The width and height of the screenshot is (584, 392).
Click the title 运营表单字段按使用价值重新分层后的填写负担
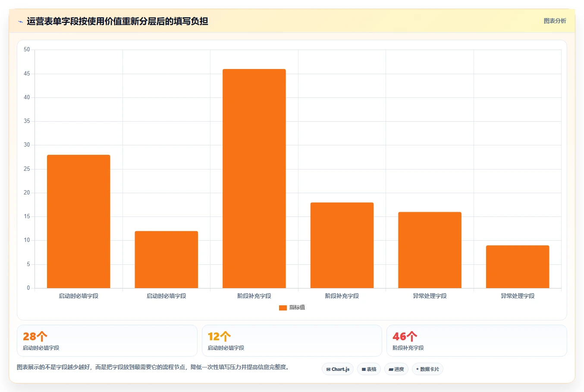point(117,21)
